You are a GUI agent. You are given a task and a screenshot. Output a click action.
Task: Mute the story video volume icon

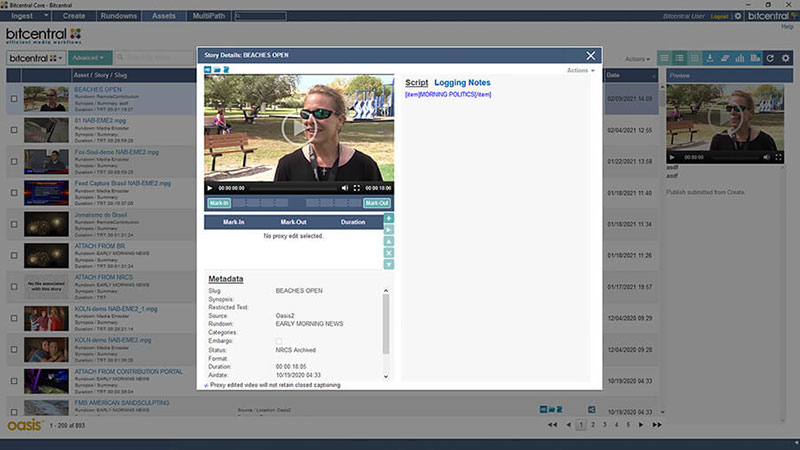(345, 188)
